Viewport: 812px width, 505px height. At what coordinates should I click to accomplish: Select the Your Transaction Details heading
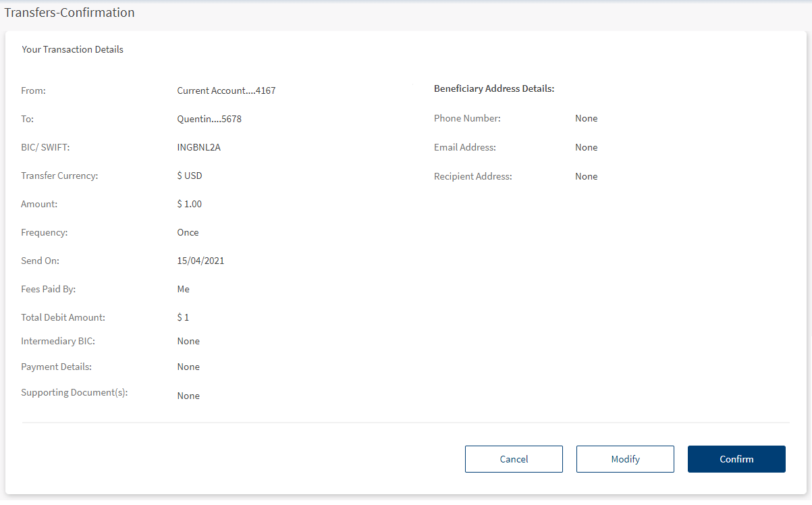point(72,49)
